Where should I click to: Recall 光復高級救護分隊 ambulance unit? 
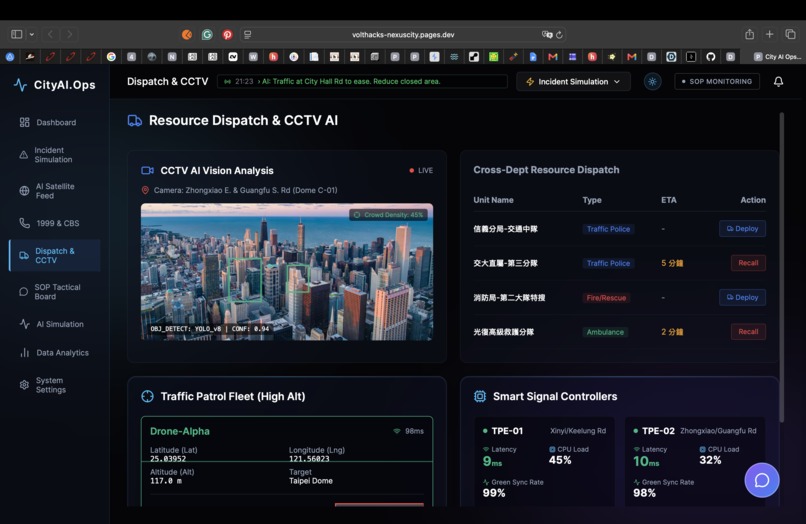[x=748, y=332]
